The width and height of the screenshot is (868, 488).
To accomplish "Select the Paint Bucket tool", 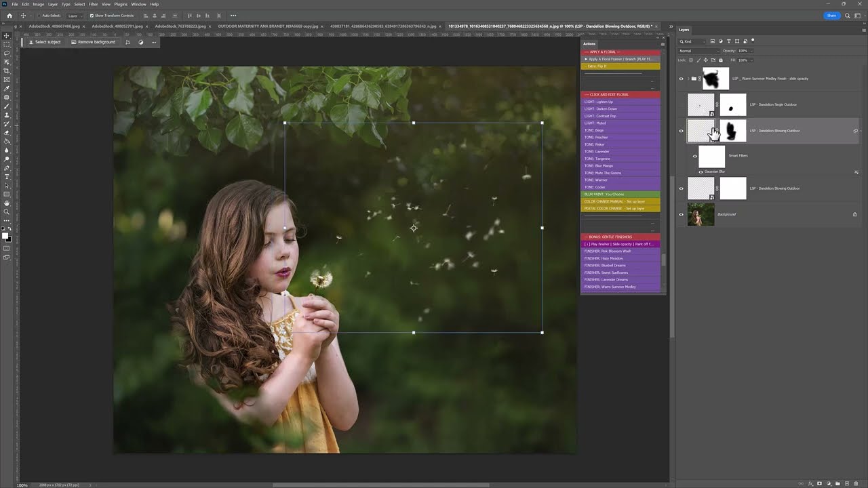I will [7, 142].
